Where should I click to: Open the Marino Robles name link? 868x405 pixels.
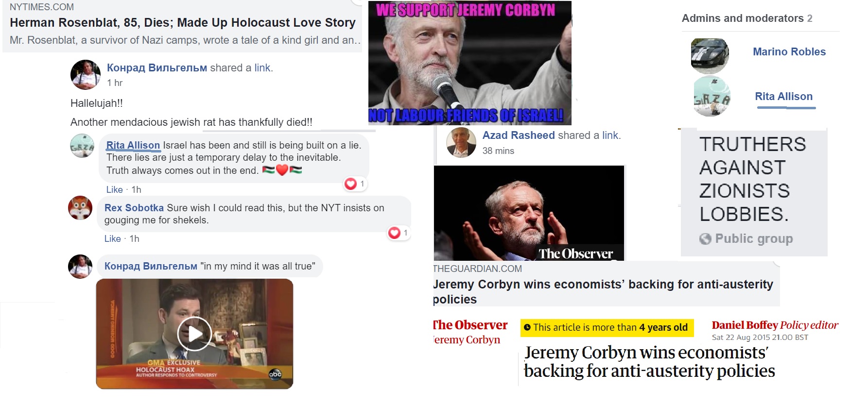[789, 51]
